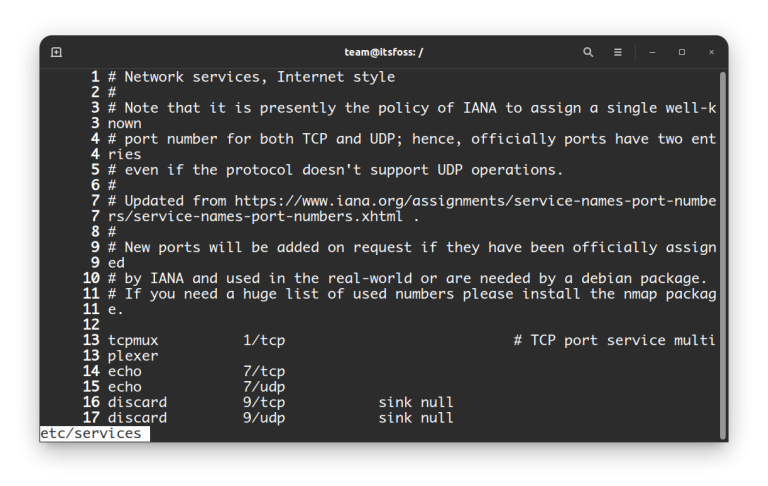Click the vertical scrollbar of the terminal
The image size is (768, 486).
(723, 250)
